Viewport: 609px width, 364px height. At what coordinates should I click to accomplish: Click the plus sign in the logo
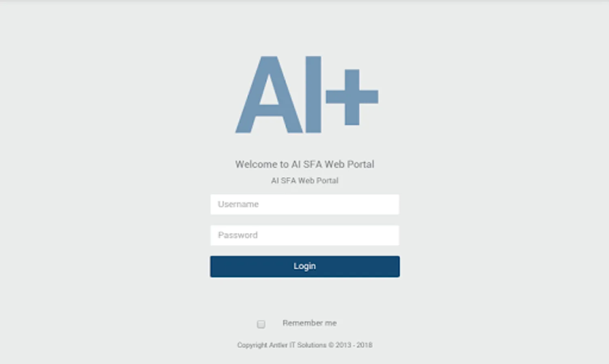click(352, 97)
